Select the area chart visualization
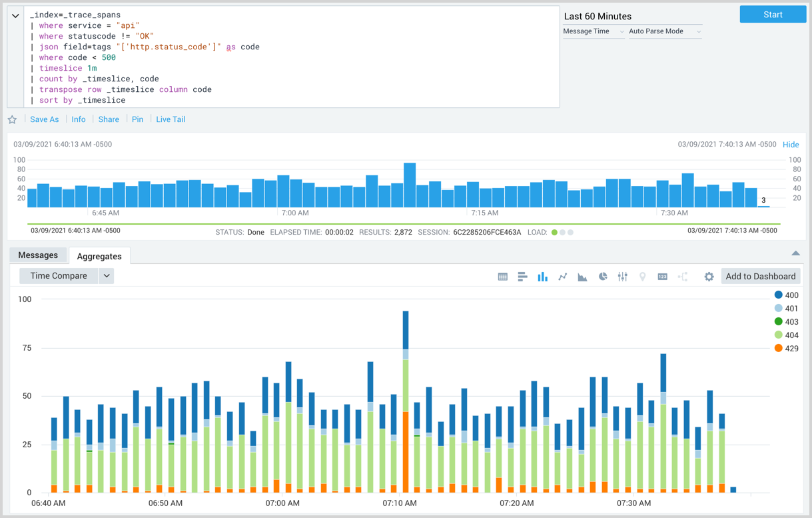 point(582,276)
